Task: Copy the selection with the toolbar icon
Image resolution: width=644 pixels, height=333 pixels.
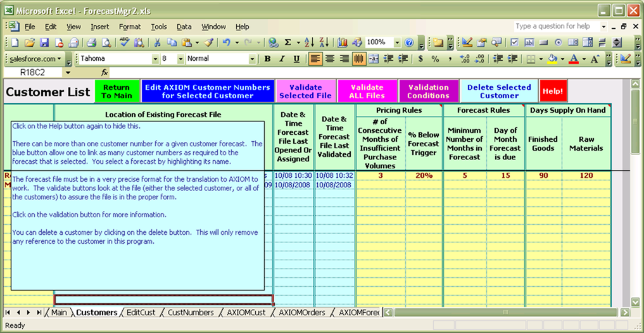Action: coord(172,42)
